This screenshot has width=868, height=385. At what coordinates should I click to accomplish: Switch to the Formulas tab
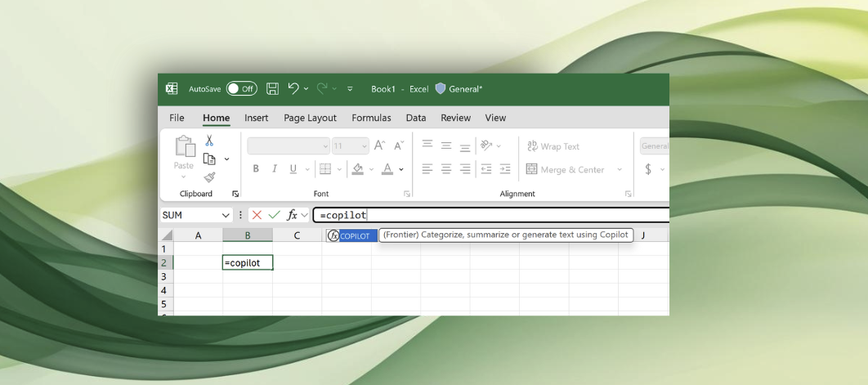(371, 118)
